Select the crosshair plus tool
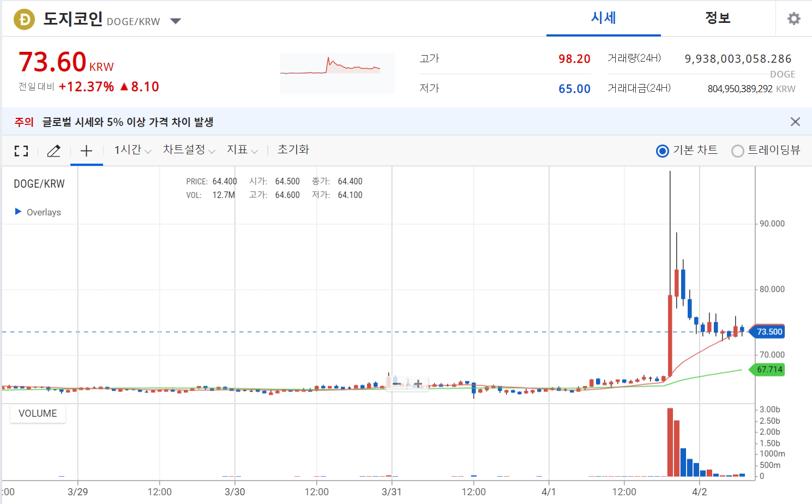812x504 pixels. tap(86, 151)
